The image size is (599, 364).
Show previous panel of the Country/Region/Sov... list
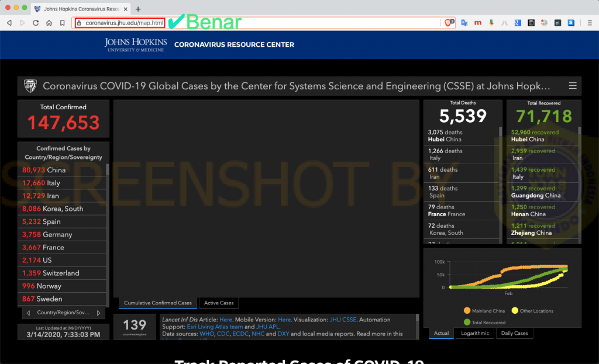click(28, 313)
